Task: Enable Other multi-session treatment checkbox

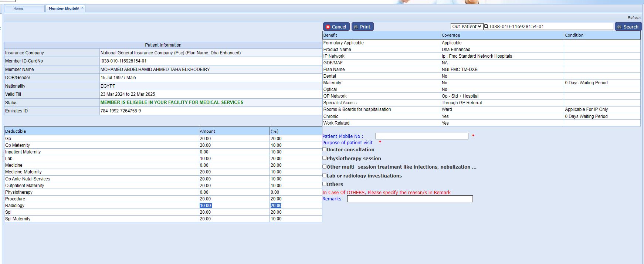Action: tap(325, 167)
